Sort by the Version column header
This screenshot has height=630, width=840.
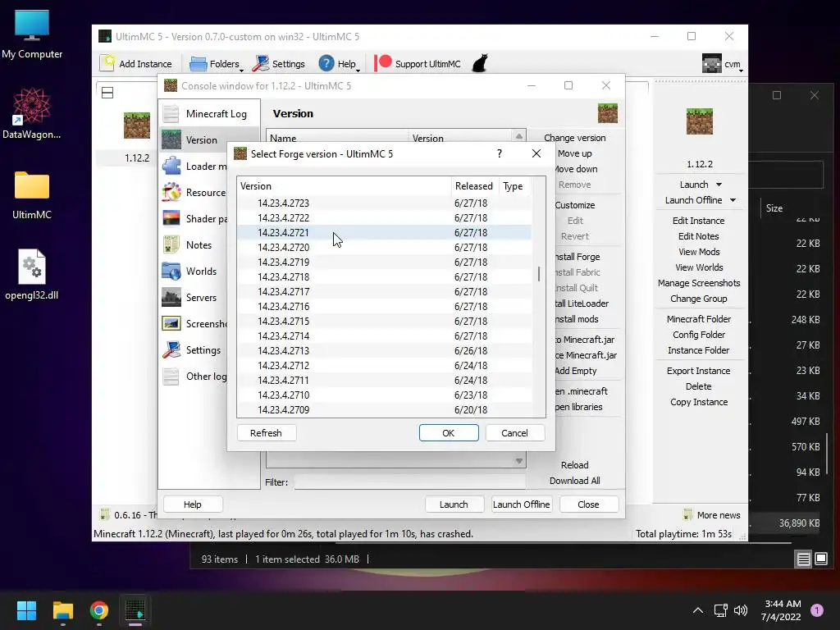[344, 186]
